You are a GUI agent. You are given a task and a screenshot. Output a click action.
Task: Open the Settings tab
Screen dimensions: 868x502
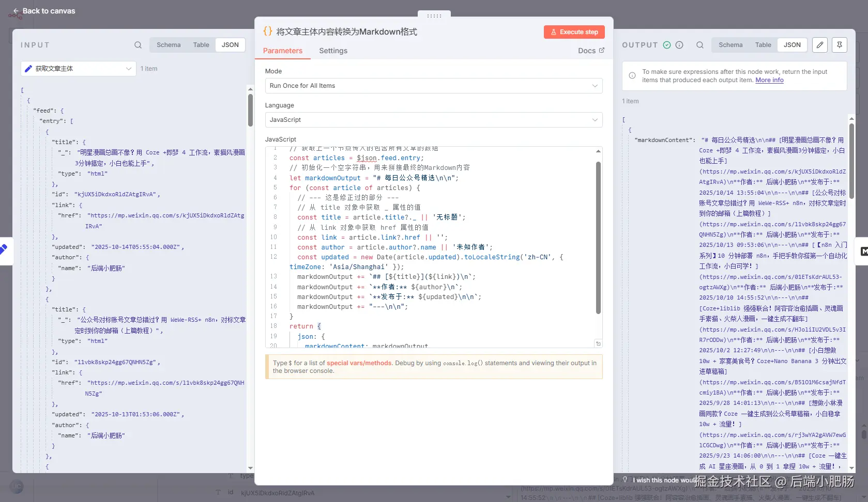pos(333,51)
